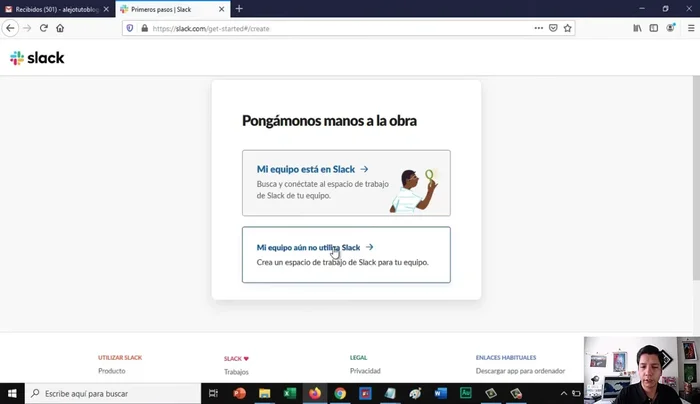The height and width of the screenshot is (404, 700).
Task: Click the Slack logo in header
Action: point(37,58)
